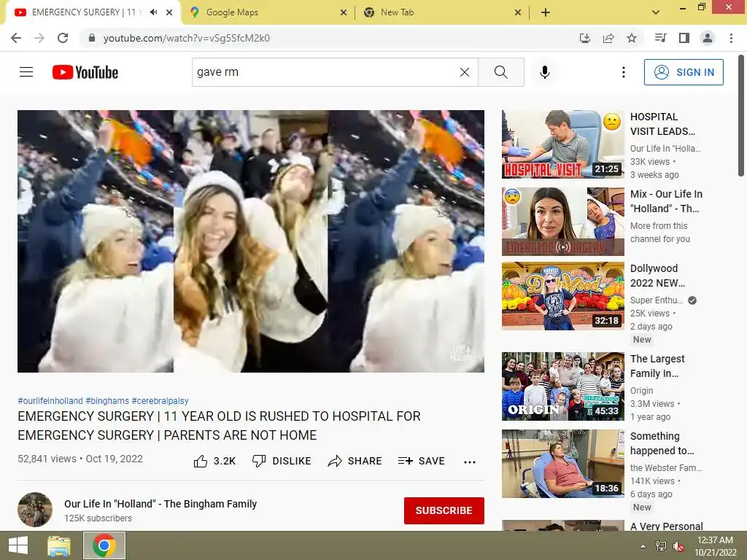This screenshot has width=747, height=560.
Task: Click the '125K subscribers' text
Action: (x=98, y=518)
